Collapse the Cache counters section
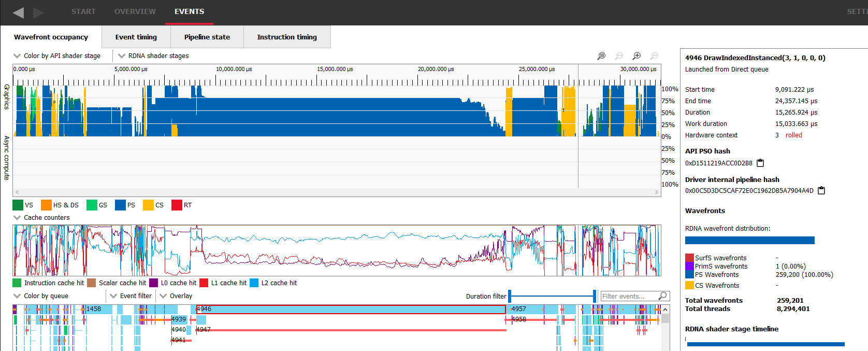 point(17,218)
